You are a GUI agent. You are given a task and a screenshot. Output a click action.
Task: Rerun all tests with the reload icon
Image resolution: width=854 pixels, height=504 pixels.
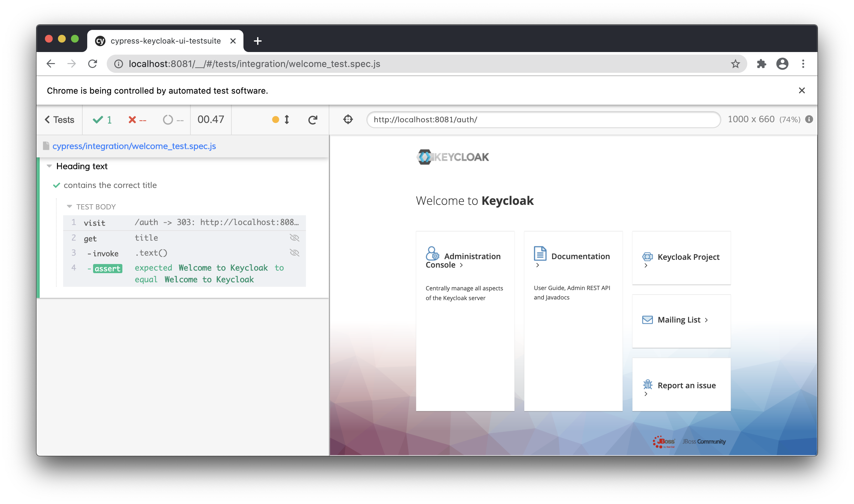pyautogui.click(x=313, y=120)
